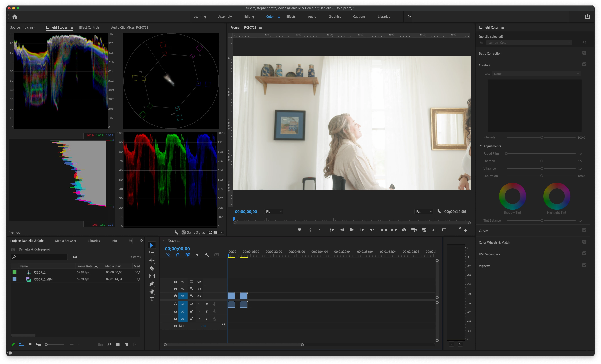Image resolution: width=601 pixels, height=364 pixels.
Task: Open the 10 Bit scope dropdown
Action: point(216,232)
